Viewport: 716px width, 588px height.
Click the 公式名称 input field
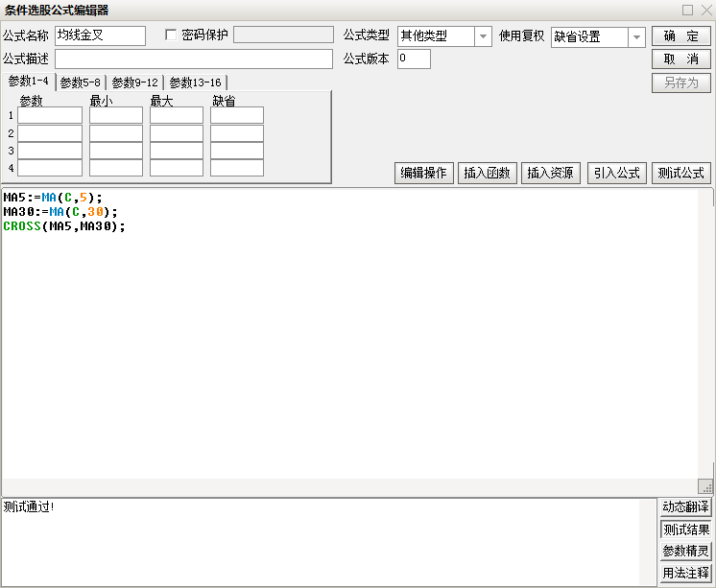click(100, 36)
